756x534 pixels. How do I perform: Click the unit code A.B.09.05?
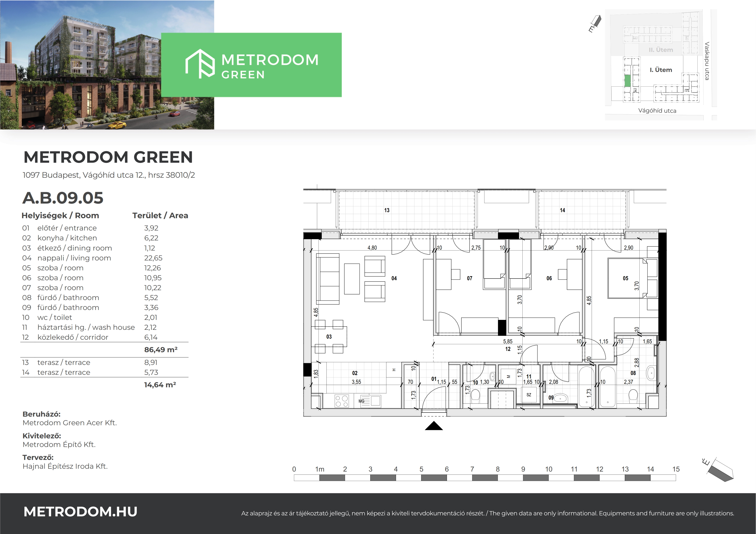point(62,198)
